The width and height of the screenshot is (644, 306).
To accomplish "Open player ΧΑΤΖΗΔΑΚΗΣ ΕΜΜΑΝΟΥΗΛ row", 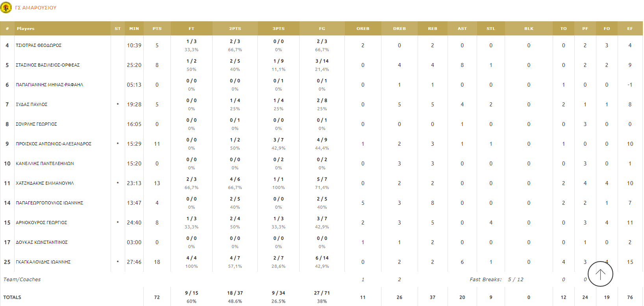I will tap(45, 183).
